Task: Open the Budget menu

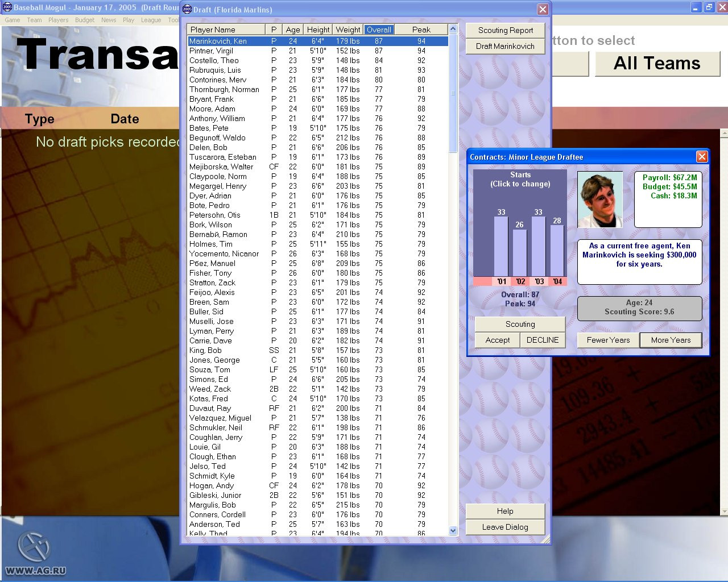Action: [x=85, y=20]
